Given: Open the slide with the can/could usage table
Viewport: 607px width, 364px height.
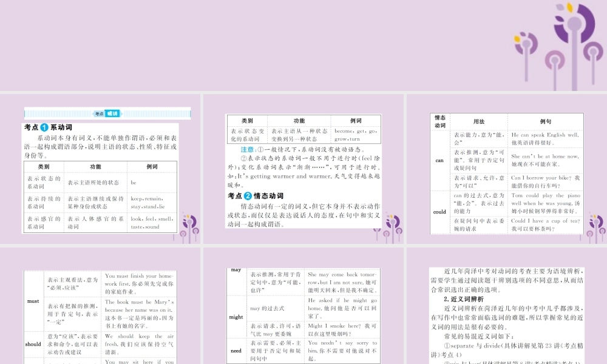Looking at the screenshot, I should [x=507, y=169].
